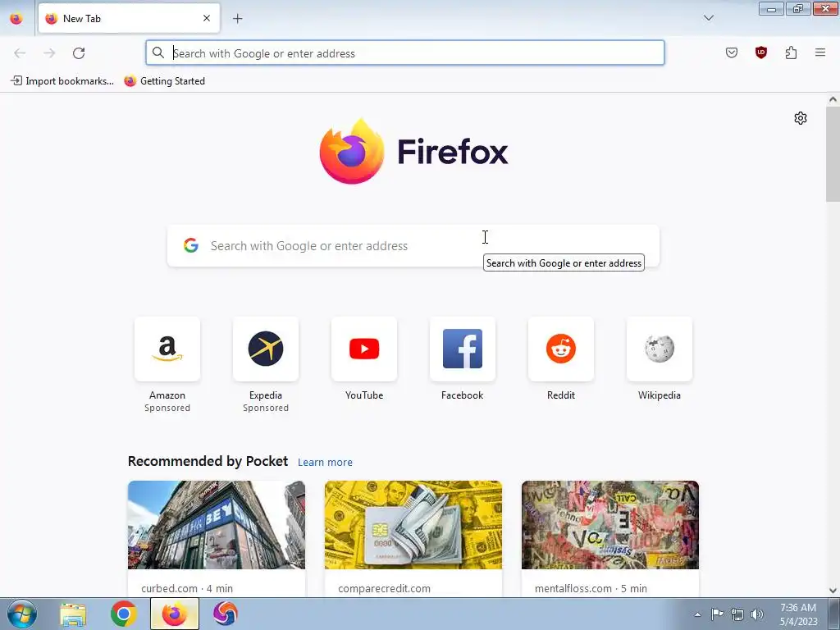Open Getting Started bookmark

click(164, 81)
